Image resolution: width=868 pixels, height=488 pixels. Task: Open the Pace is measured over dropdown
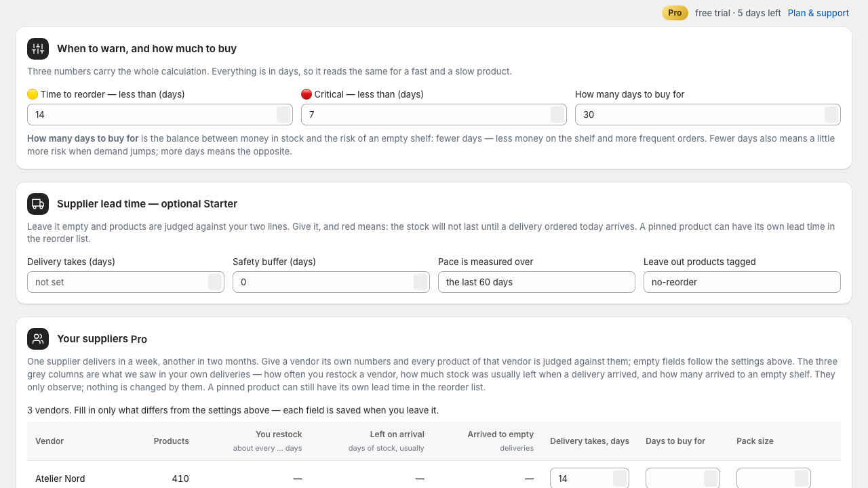pos(536,282)
